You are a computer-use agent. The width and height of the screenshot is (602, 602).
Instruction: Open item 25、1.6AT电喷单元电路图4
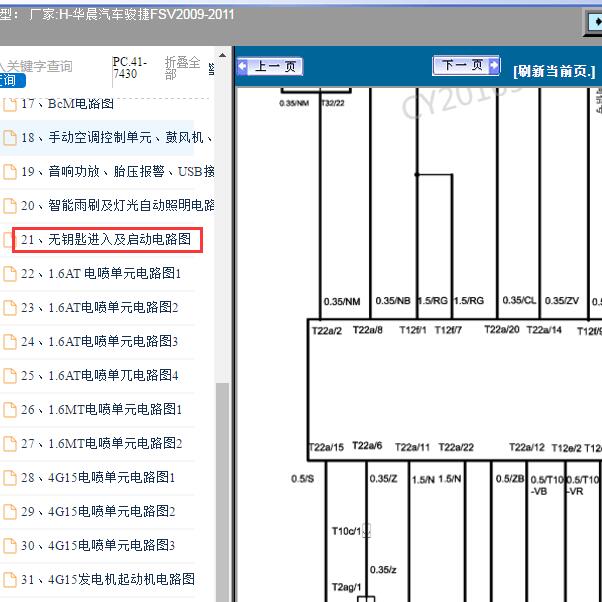[99, 375]
